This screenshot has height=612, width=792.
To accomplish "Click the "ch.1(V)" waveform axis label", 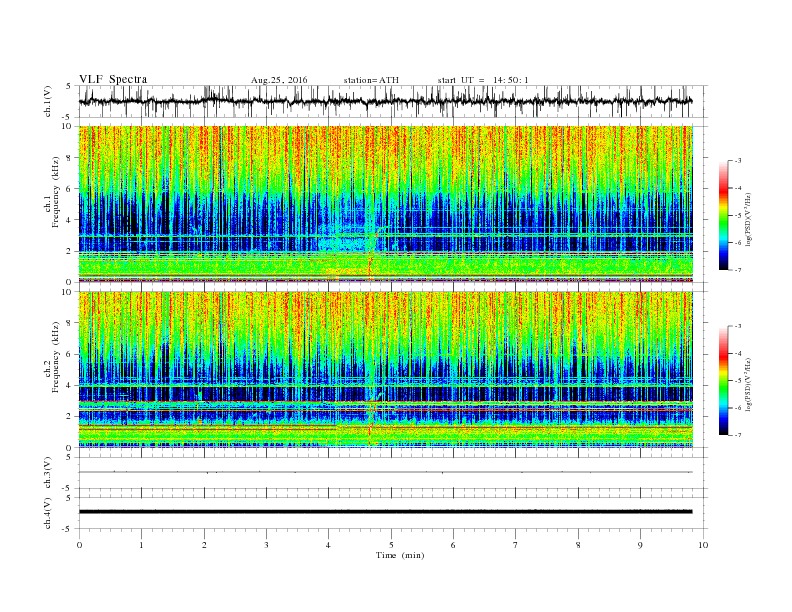I will click(x=48, y=101).
